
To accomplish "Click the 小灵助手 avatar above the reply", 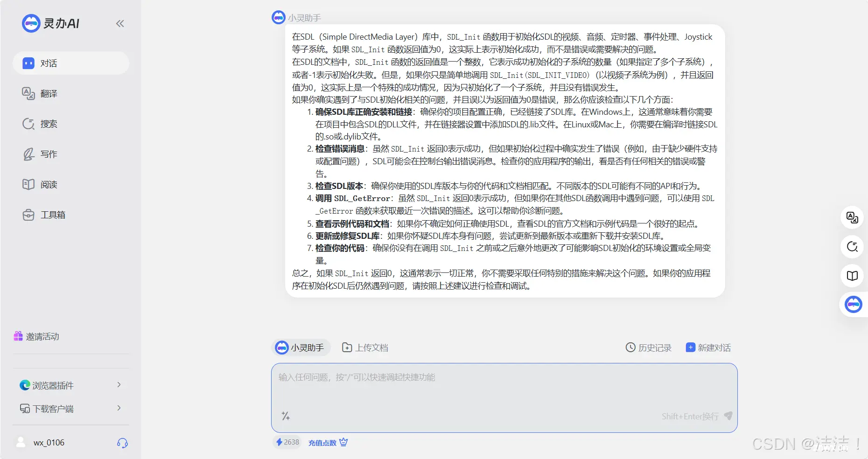I will [x=279, y=17].
